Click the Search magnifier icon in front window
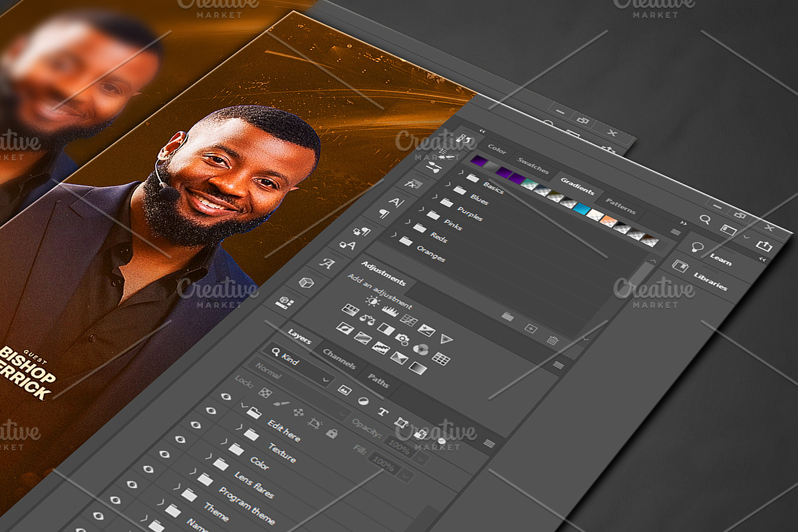This screenshot has height=532, width=798. [705, 219]
